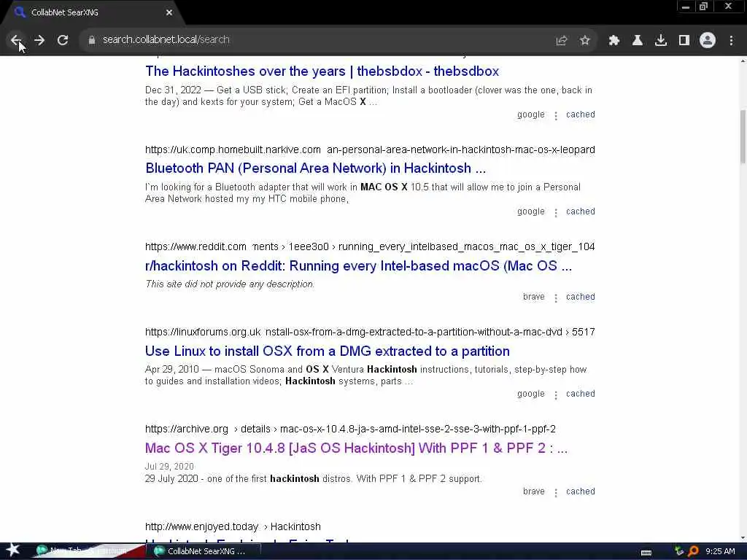
Task: Open the Extensions puzzle icon
Action: click(614, 41)
